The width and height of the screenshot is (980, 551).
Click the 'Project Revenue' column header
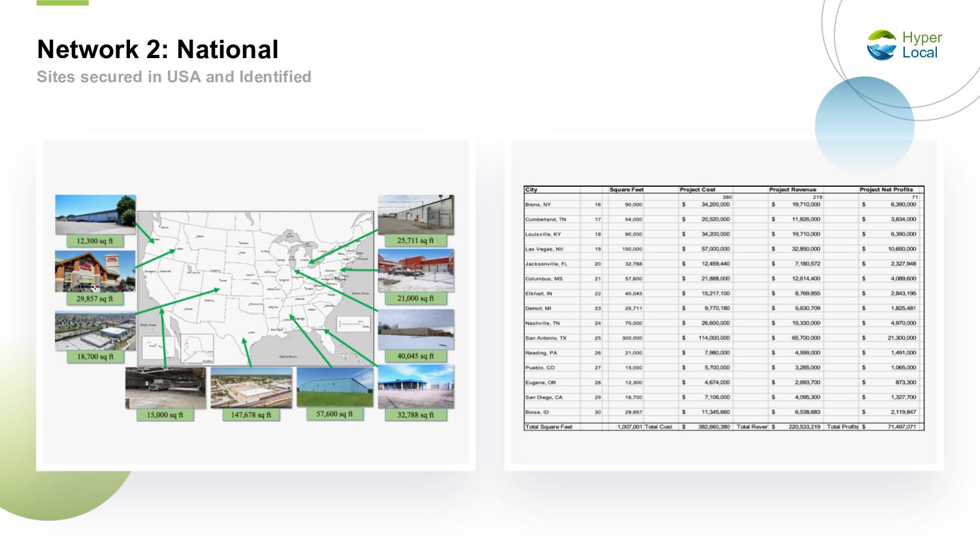pyautogui.click(x=792, y=189)
